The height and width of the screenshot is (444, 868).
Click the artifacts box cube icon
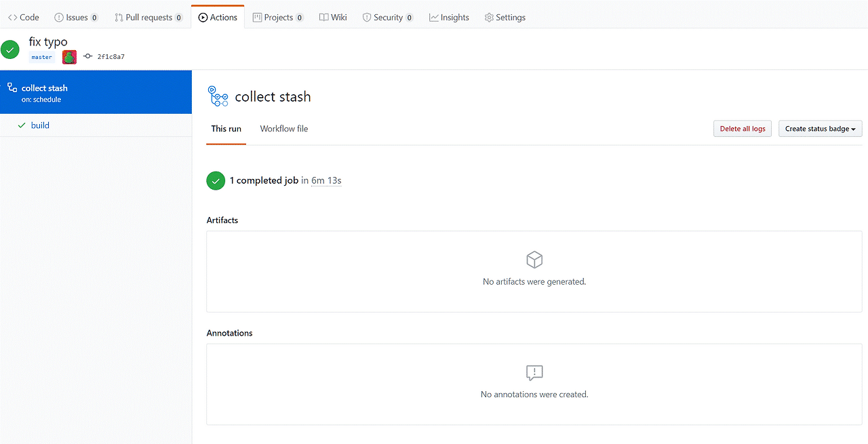pyautogui.click(x=534, y=260)
